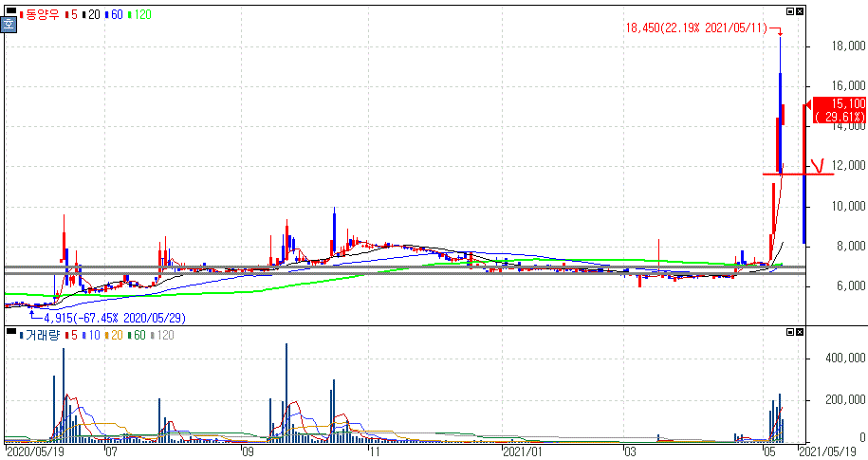Click the 09 month axis label
The image size is (868, 460).
point(247,452)
